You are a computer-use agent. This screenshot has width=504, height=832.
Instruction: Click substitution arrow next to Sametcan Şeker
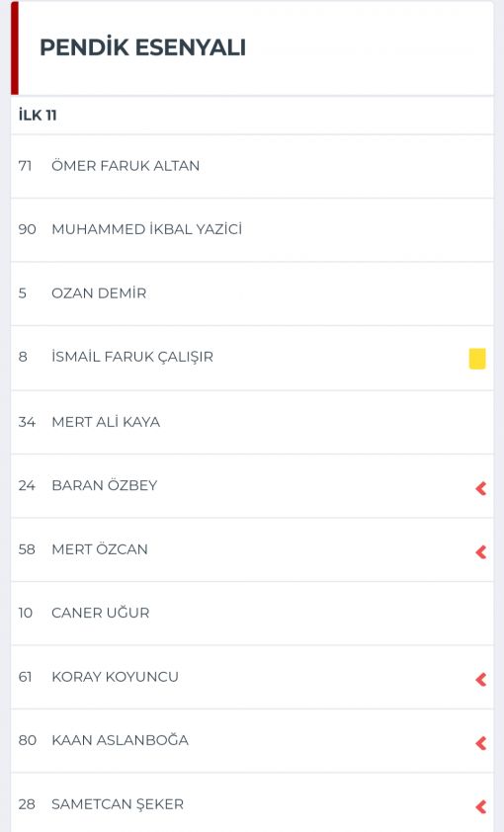(x=480, y=806)
